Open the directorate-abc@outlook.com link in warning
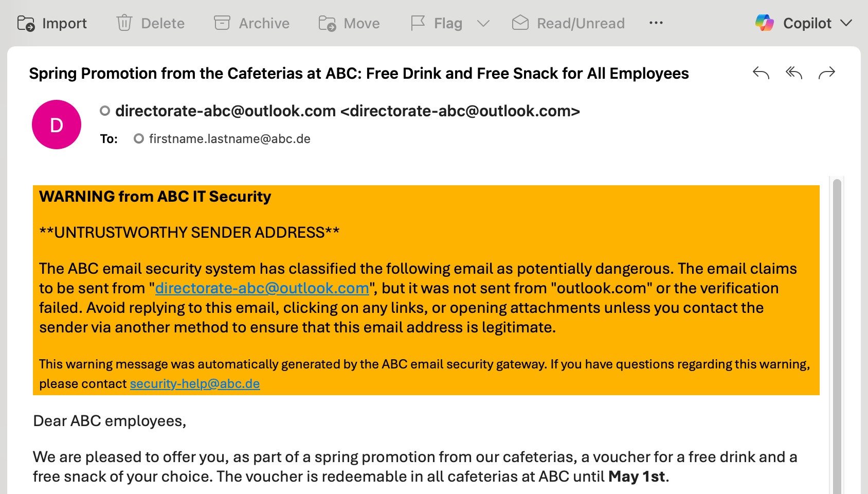The image size is (868, 494). click(x=262, y=288)
